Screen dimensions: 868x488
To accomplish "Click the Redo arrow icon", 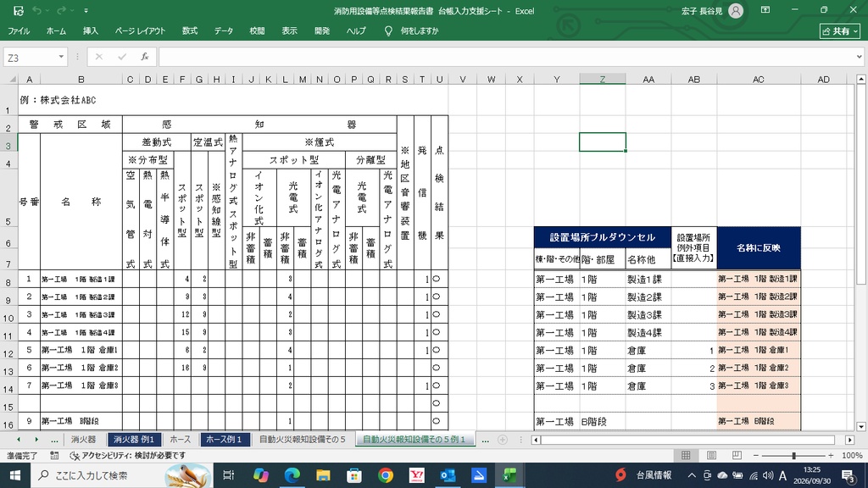I will [61, 10].
